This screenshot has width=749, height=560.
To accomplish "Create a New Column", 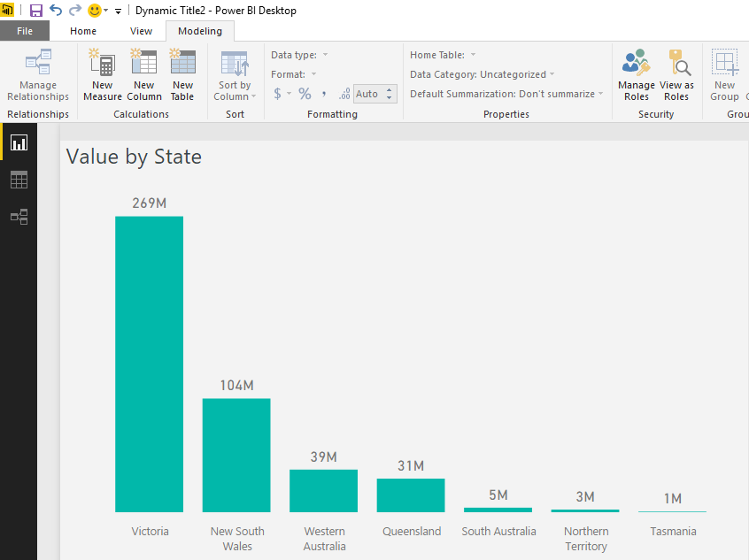I will [144, 75].
